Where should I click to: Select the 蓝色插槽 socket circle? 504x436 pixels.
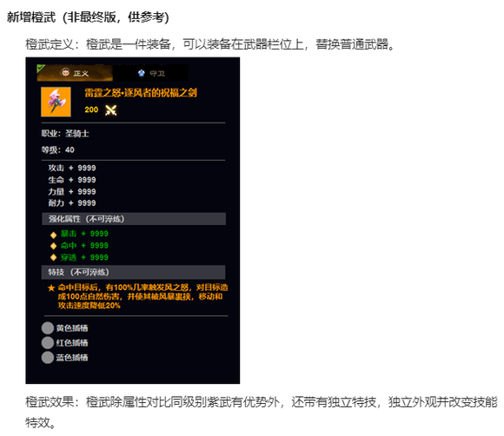coord(48,357)
